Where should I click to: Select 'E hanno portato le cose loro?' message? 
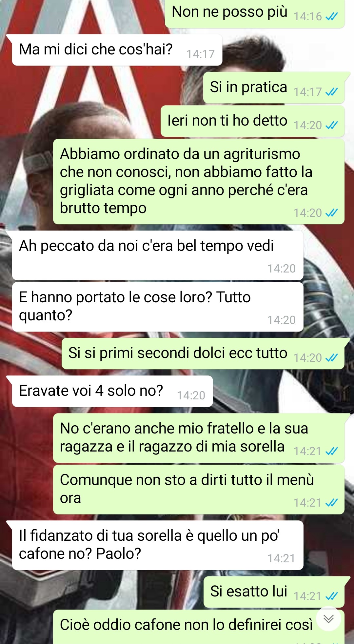click(158, 307)
